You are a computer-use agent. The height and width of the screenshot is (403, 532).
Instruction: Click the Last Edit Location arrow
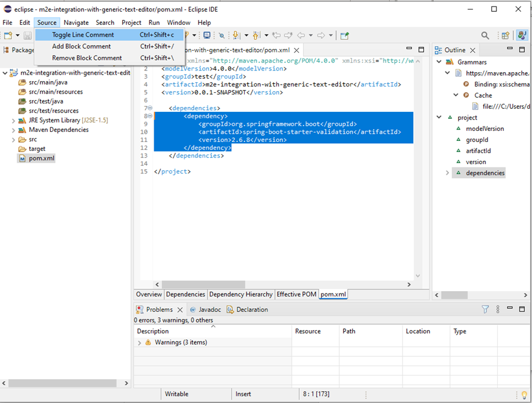point(277,36)
